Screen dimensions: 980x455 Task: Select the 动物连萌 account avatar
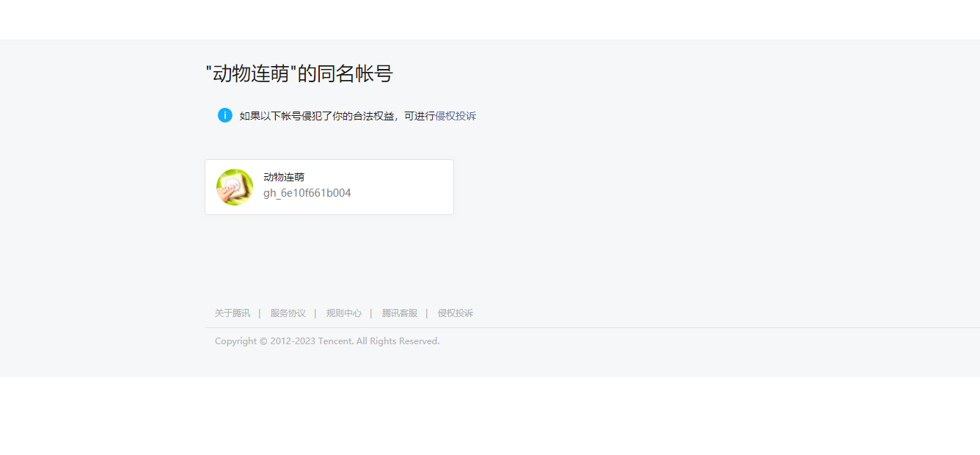pyautogui.click(x=235, y=187)
